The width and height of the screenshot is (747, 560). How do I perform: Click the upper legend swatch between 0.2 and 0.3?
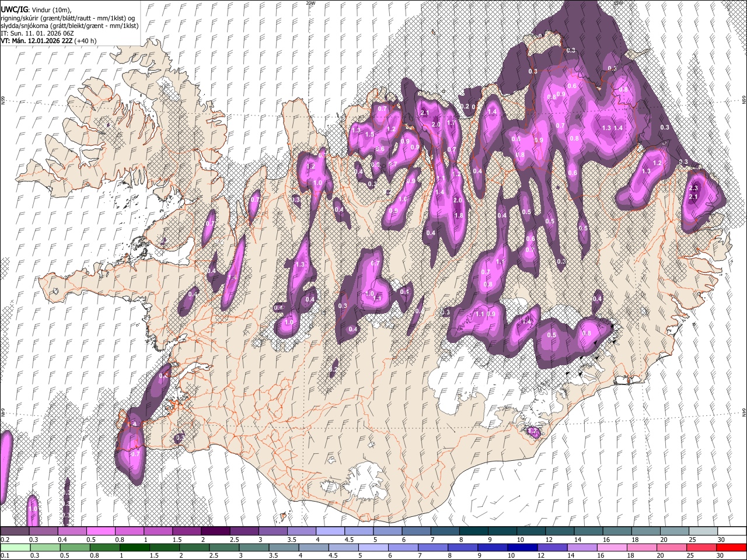(x=15, y=531)
